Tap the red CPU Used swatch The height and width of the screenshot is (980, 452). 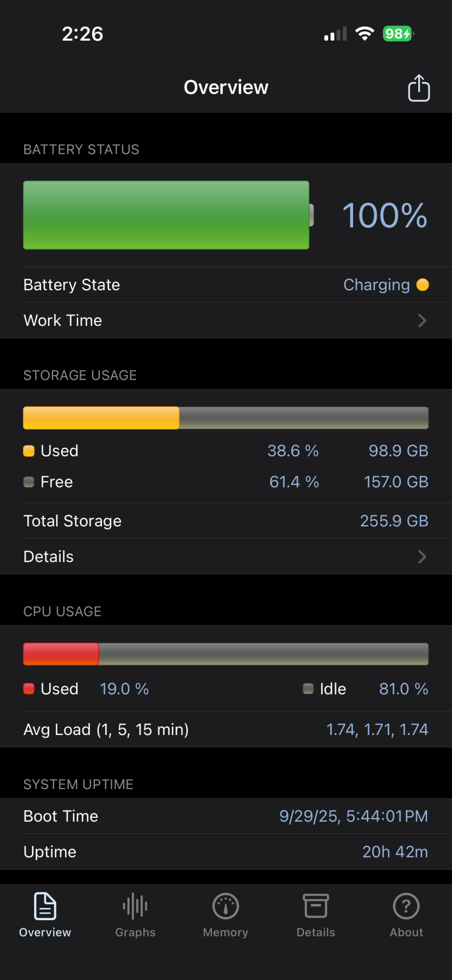coord(29,689)
